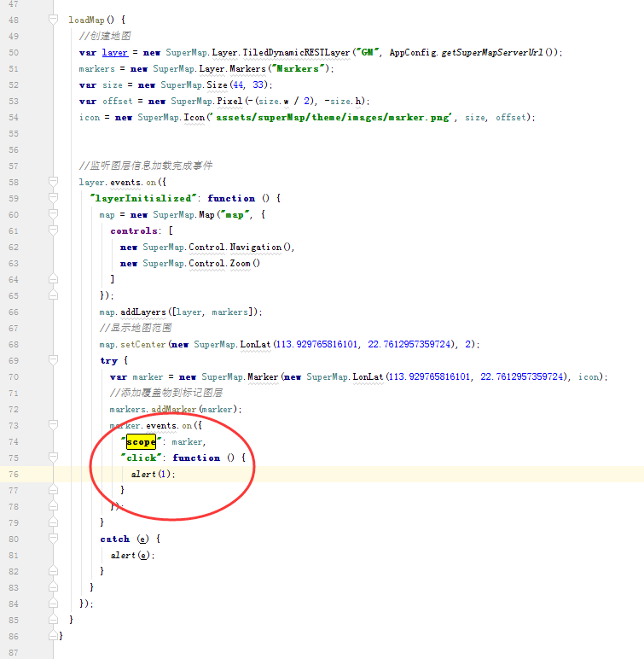This screenshot has width=644, height=659.
Task: Click the highlighted 'scope' word
Action: [141, 442]
